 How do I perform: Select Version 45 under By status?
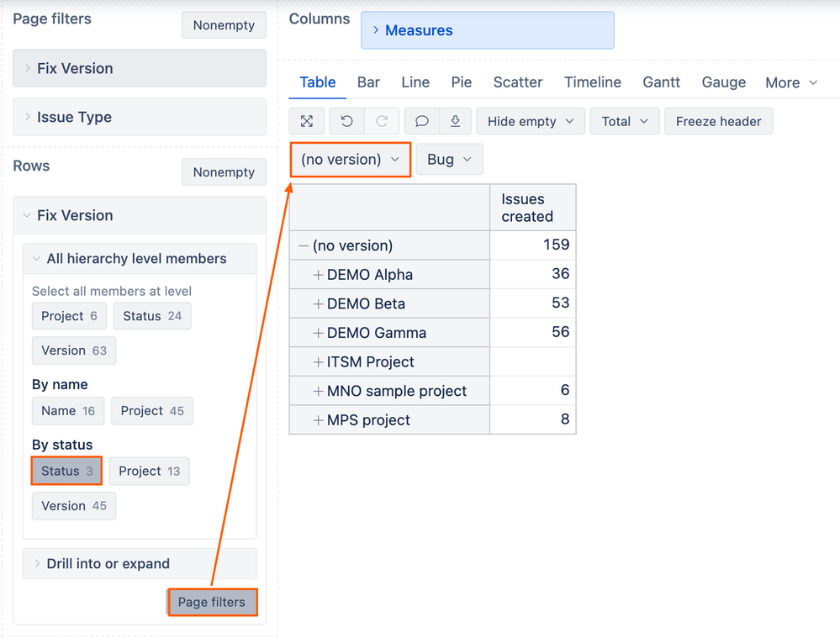(x=74, y=506)
